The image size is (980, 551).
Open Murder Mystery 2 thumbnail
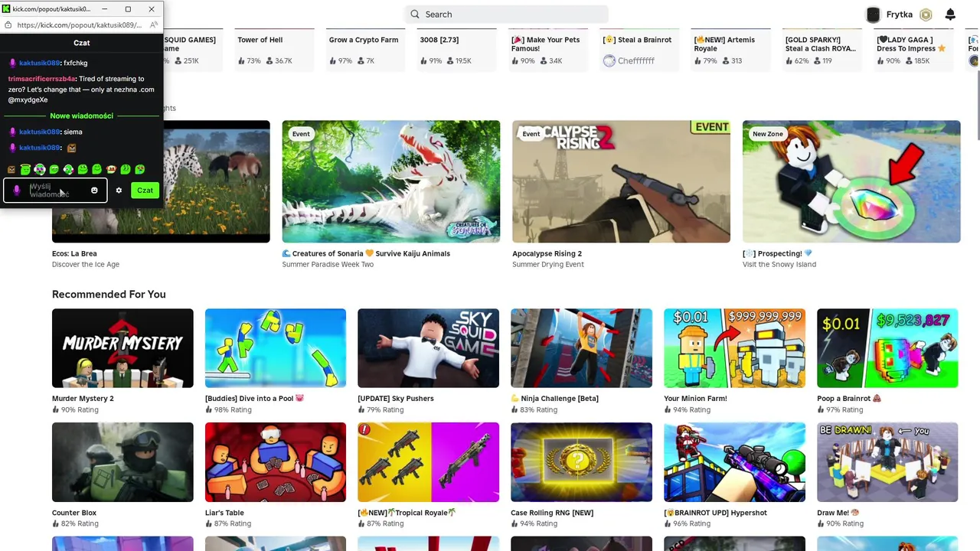(x=122, y=348)
